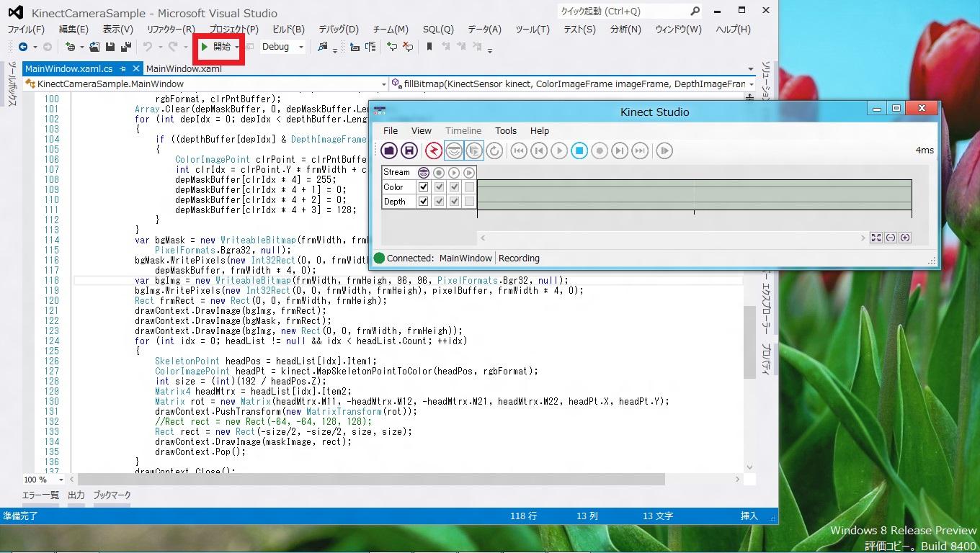Click the red Connect icon in Kinect Studio
This screenshot has width=980, height=553.
tap(433, 150)
